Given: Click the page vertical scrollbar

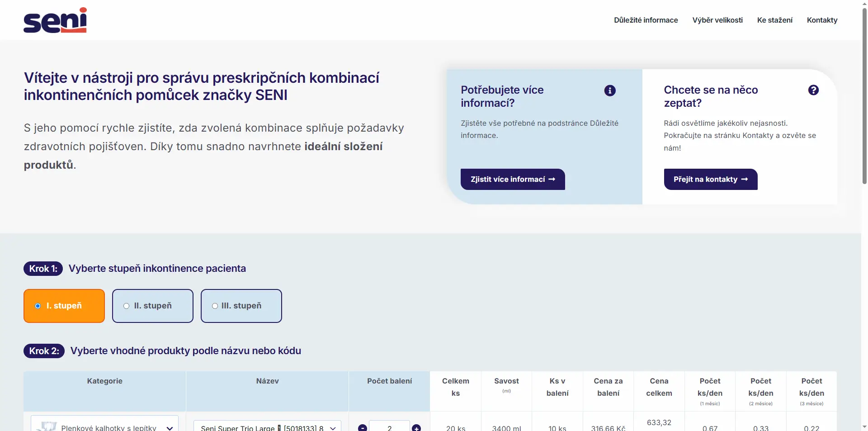Looking at the screenshot, I should tap(864, 95).
